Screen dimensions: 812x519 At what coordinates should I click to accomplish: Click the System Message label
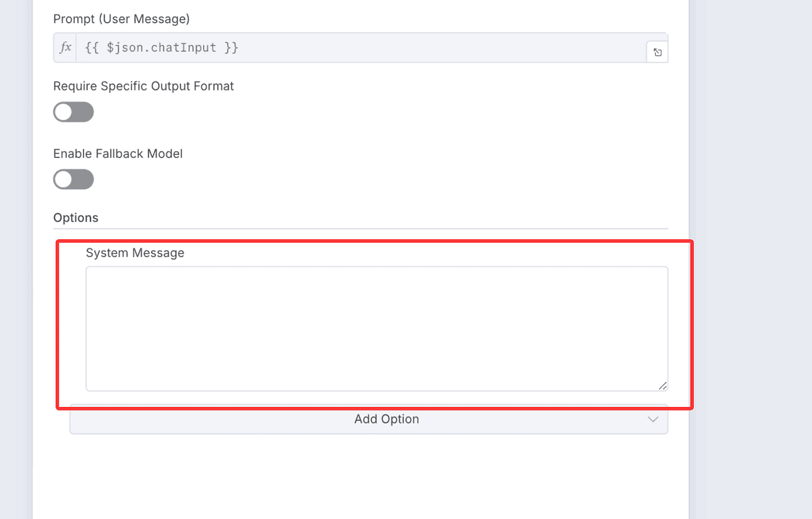(x=135, y=253)
